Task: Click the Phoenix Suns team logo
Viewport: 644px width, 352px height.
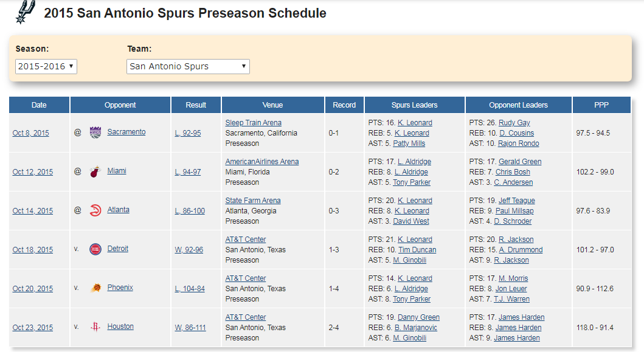Action: tap(95, 288)
